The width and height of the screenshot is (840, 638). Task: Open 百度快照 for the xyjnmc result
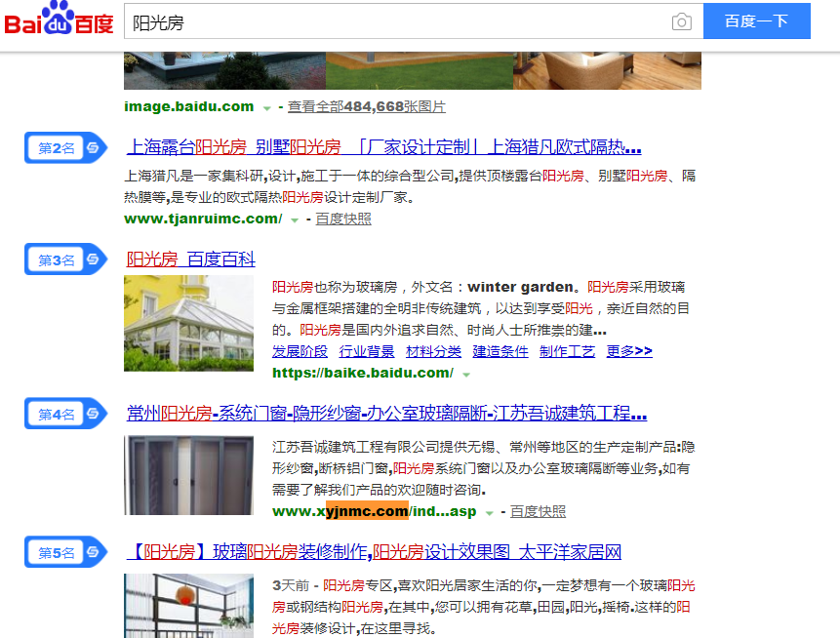click(x=538, y=511)
